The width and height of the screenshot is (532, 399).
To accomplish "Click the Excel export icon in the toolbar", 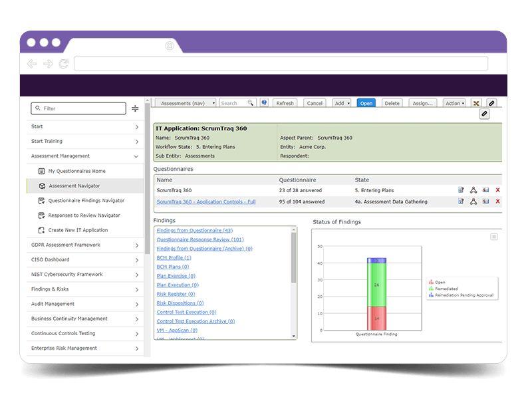I will 476,103.
